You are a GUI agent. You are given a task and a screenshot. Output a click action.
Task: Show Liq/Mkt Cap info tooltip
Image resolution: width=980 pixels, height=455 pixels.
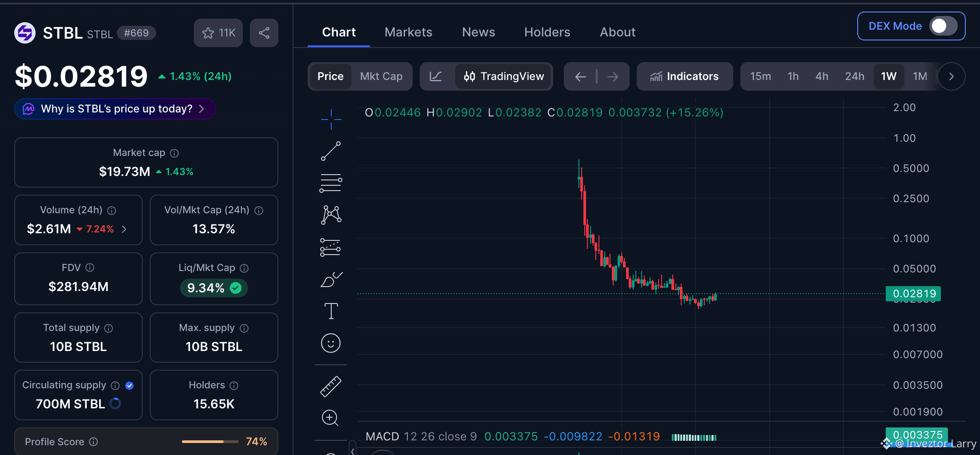[x=244, y=268]
